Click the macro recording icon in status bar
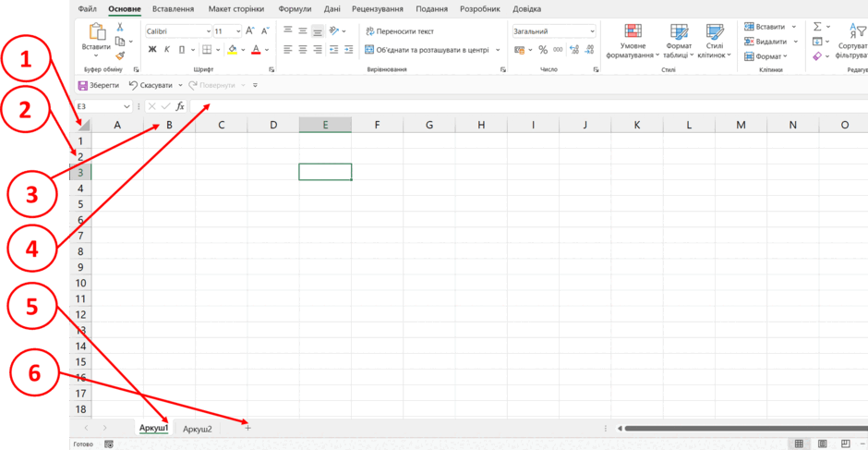 click(x=109, y=444)
